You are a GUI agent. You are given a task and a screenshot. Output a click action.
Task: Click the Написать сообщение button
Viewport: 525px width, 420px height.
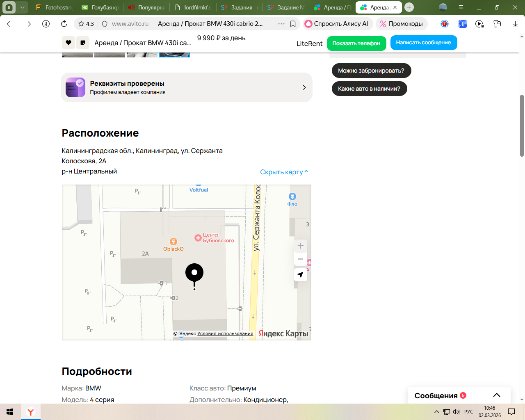(x=424, y=43)
